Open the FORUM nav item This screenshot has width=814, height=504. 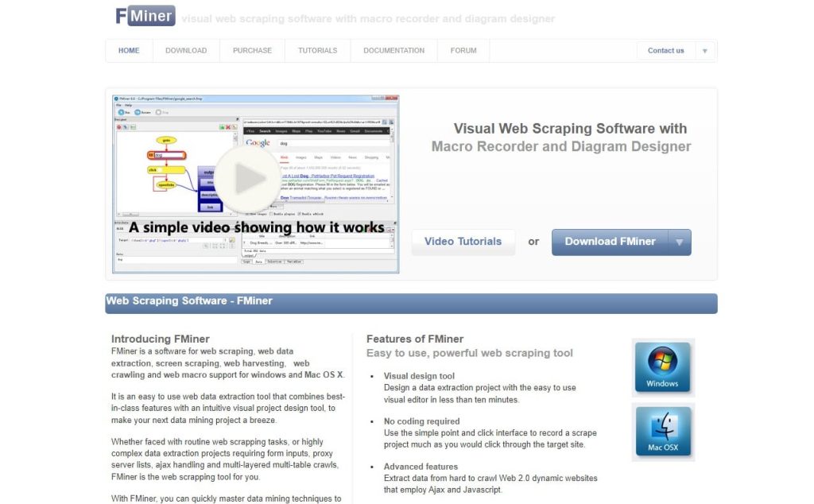tap(463, 51)
